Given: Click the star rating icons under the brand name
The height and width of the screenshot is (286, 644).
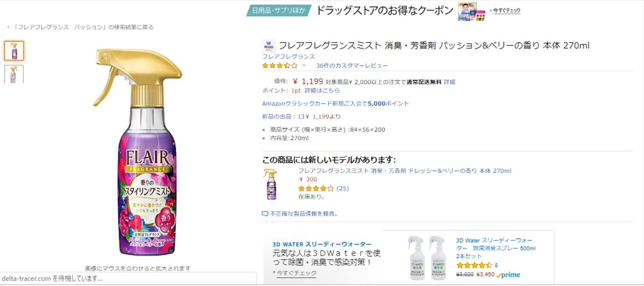Looking at the screenshot, I should (280, 66).
